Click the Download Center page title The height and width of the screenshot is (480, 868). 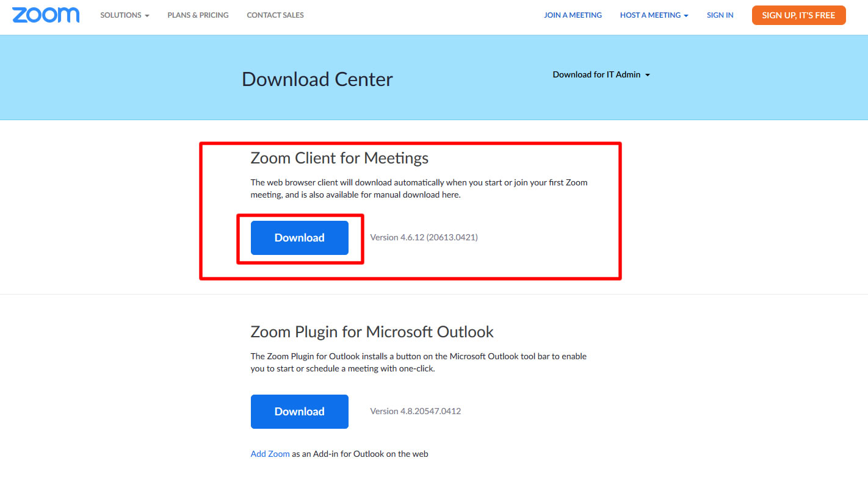317,79
